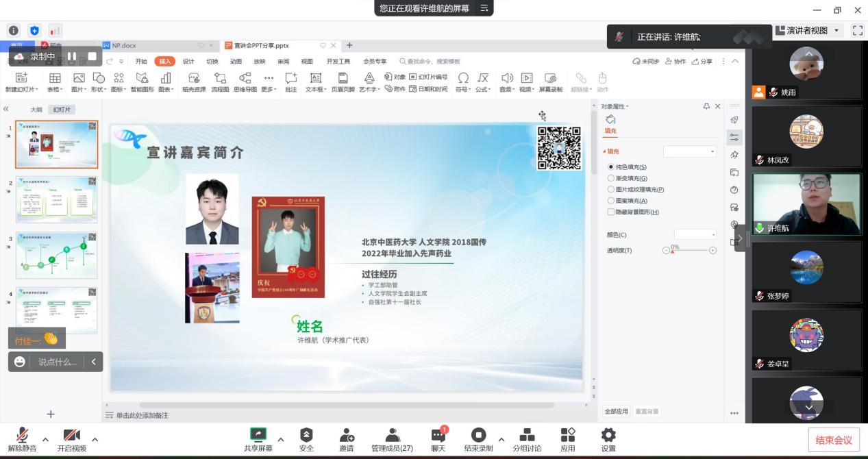Switch to the 设计 ribbon tab
This screenshot has height=459, width=868.
click(188, 62)
